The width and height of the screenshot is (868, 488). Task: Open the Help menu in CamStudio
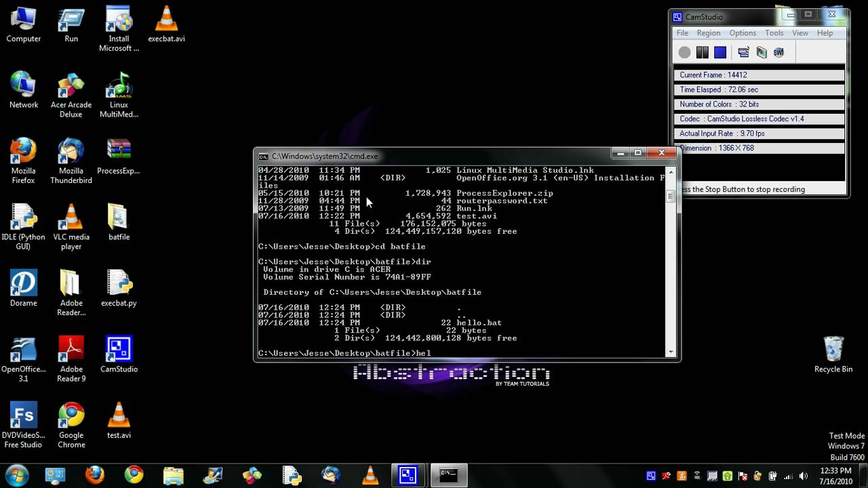[825, 33]
